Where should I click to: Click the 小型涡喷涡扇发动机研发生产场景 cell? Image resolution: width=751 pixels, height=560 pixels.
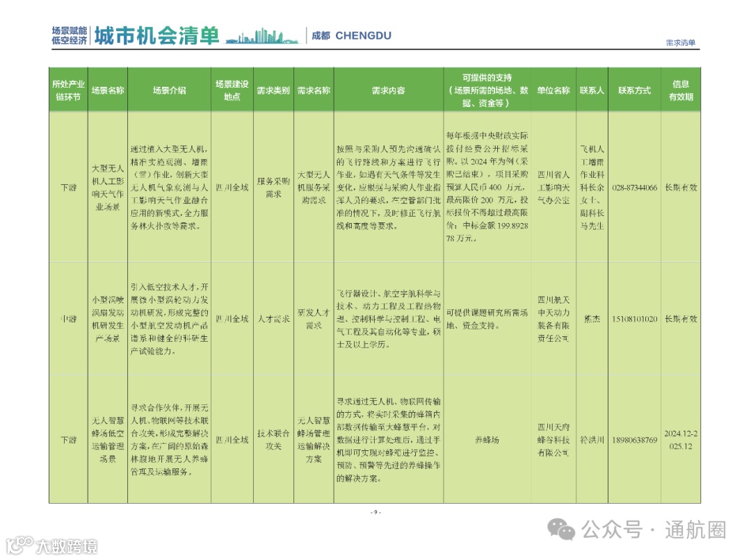pyautogui.click(x=108, y=319)
